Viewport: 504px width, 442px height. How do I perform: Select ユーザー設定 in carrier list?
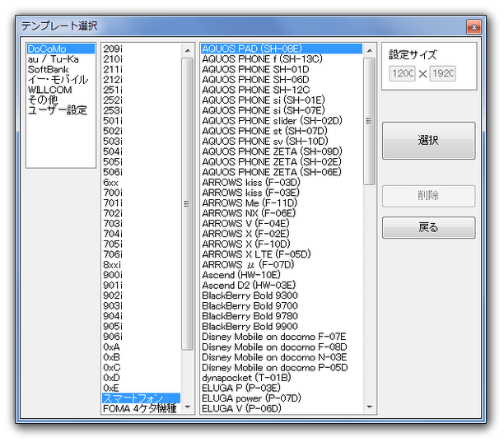click(x=61, y=110)
